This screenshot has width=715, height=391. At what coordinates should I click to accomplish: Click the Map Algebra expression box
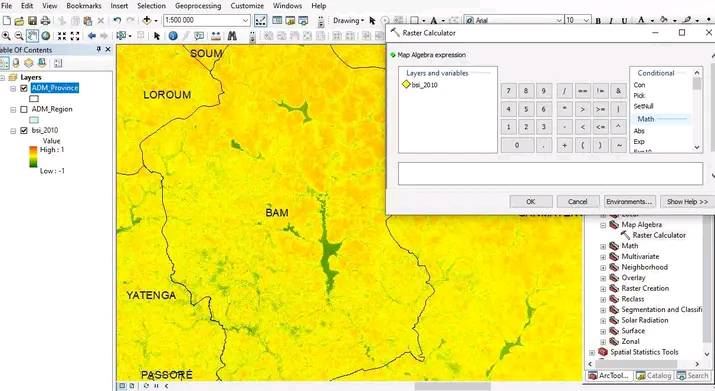click(550, 174)
